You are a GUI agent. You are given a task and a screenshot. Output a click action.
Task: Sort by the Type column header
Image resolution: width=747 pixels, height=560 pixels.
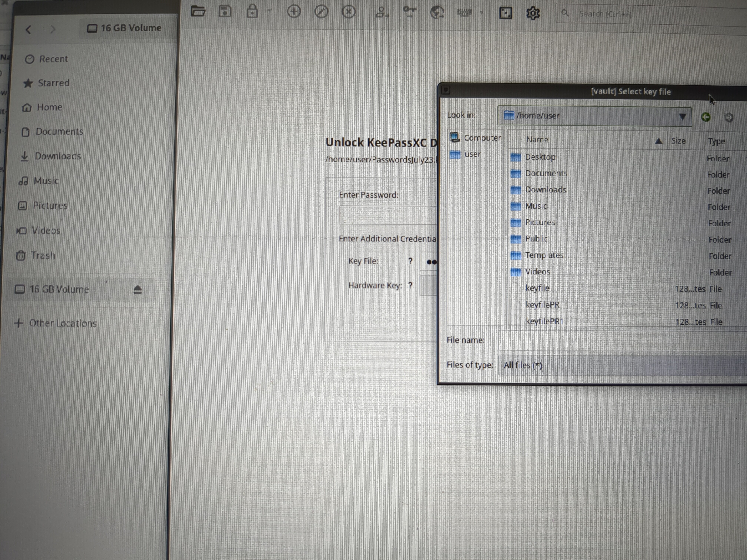[x=723, y=141]
